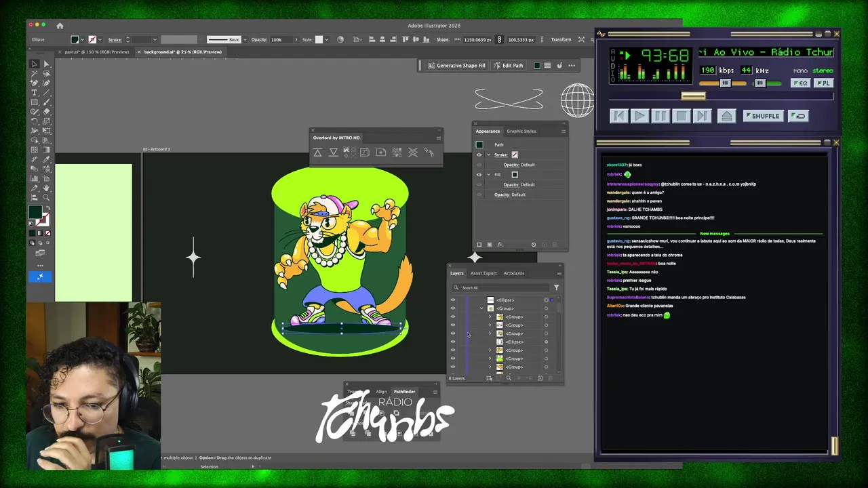This screenshot has height=488, width=868.
Task: Toggle EQ button in music player
Action: (x=801, y=83)
